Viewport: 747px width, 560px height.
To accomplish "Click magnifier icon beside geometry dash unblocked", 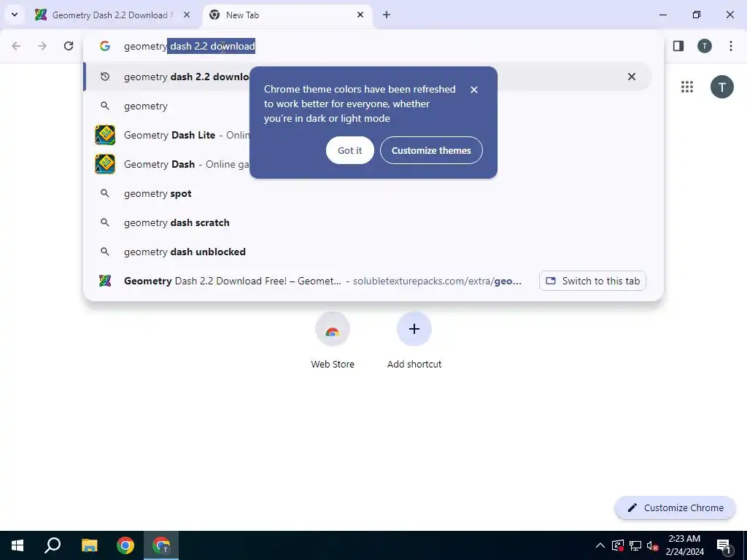I will pos(105,252).
